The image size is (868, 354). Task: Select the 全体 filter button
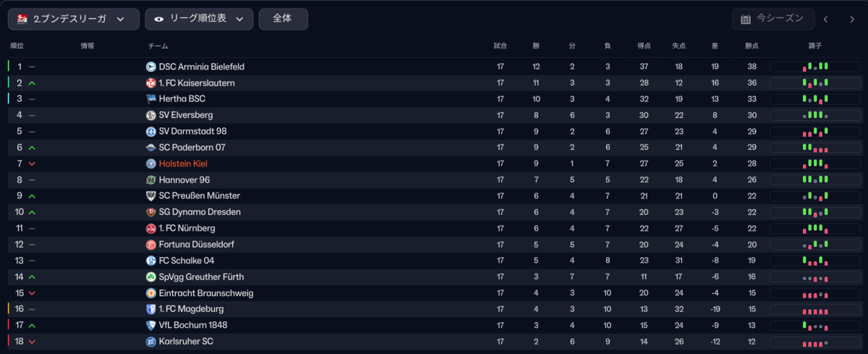point(283,20)
